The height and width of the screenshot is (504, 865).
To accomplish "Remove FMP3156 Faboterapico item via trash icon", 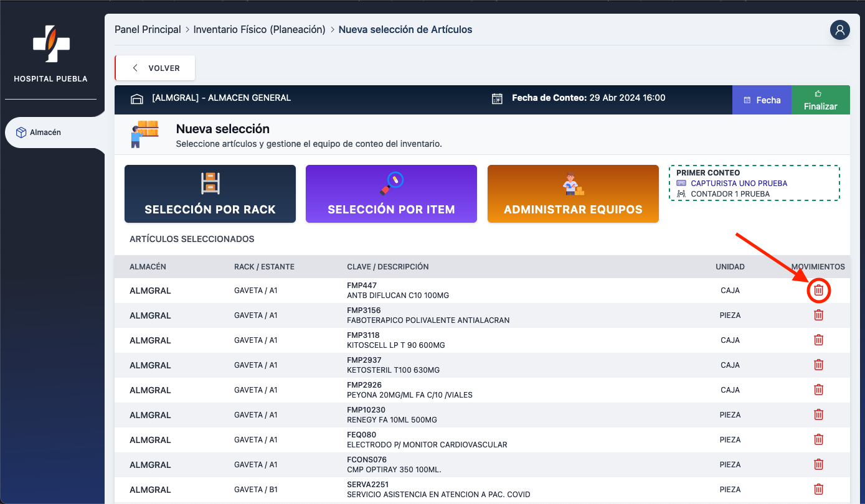I will 818,315.
